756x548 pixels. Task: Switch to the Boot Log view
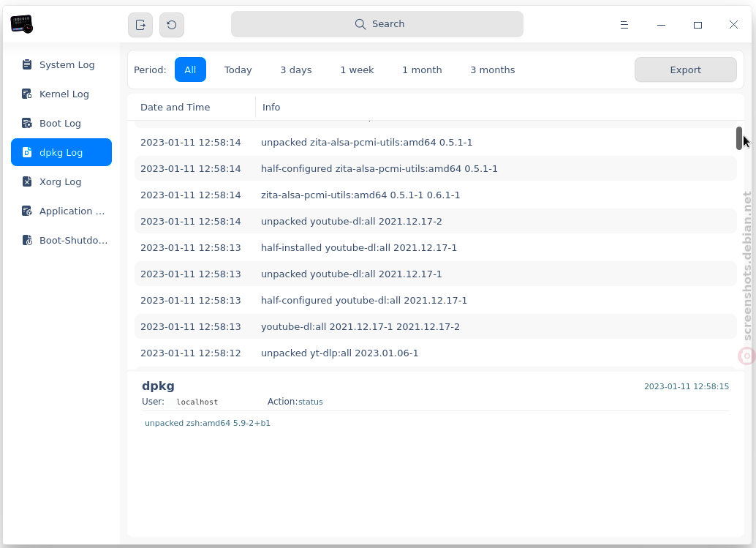point(61,124)
